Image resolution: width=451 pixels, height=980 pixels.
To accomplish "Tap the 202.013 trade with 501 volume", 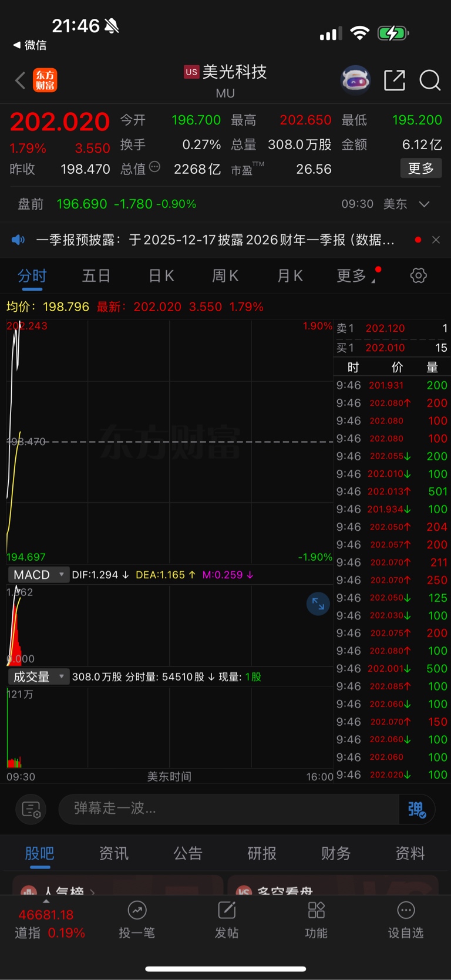I will click(x=392, y=491).
